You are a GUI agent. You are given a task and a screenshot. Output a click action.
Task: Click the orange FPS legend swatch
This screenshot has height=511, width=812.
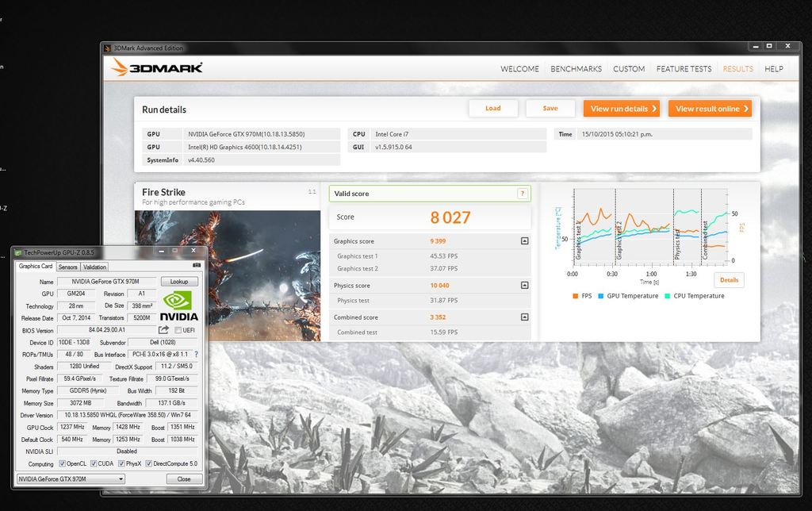click(x=576, y=296)
